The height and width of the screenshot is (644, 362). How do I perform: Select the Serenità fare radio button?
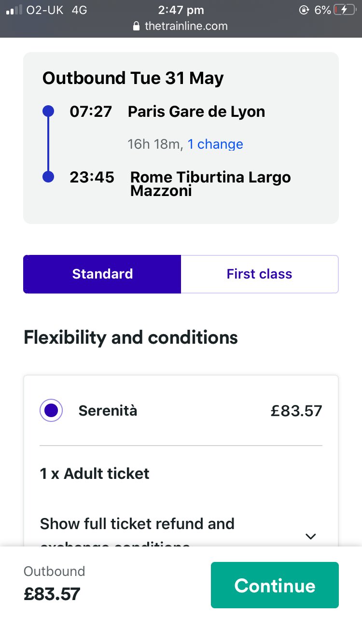pyautogui.click(x=51, y=410)
